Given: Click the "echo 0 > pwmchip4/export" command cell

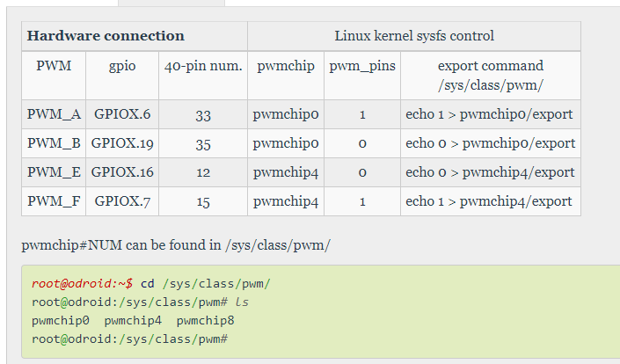Looking at the screenshot, I should coord(490,172).
